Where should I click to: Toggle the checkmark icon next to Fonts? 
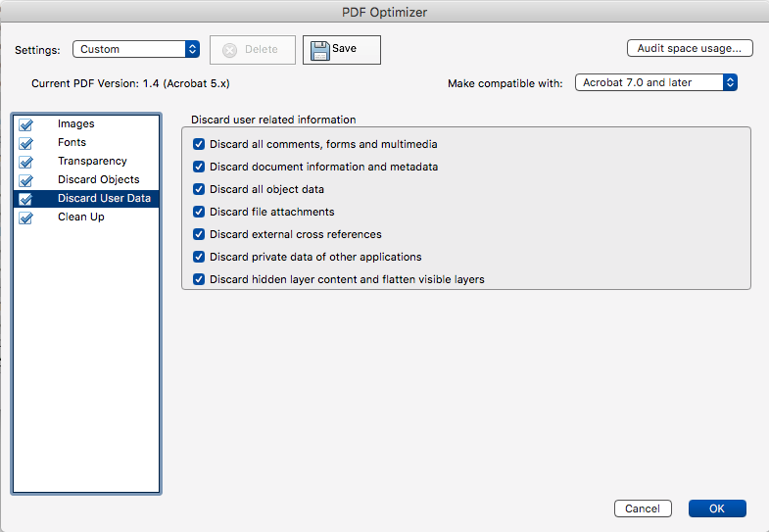coord(26,144)
